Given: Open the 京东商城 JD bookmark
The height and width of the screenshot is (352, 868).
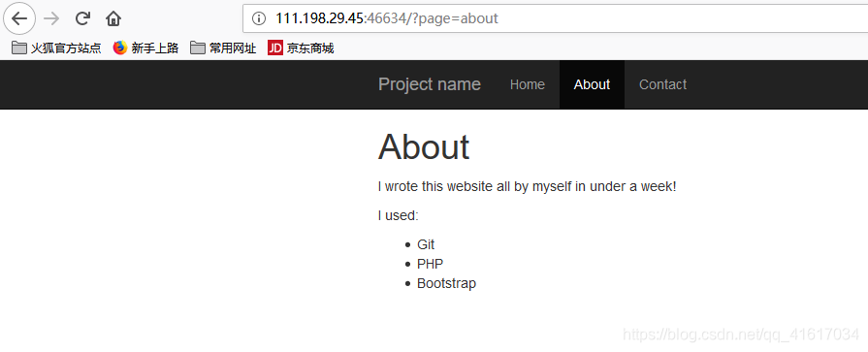Looking at the screenshot, I should 302,48.
